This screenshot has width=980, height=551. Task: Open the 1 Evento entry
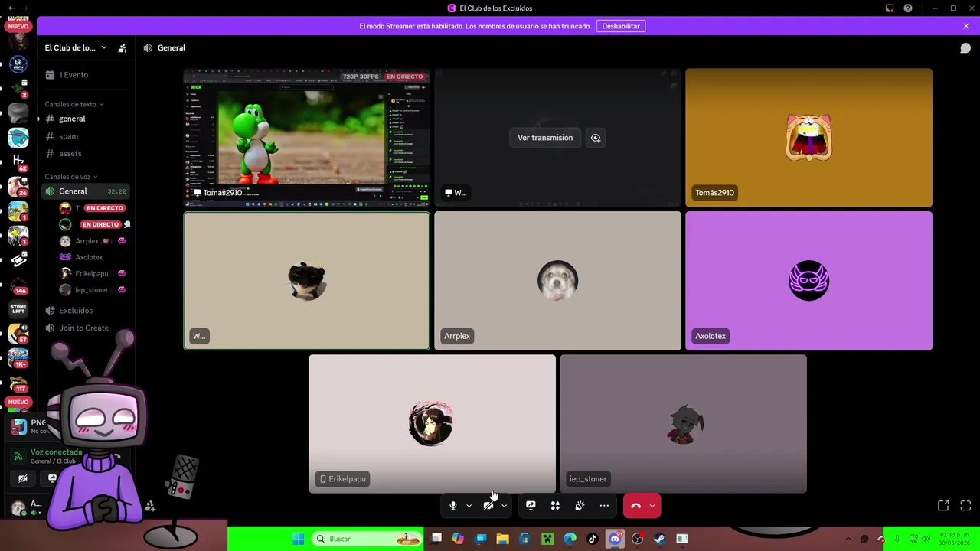(x=86, y=75)
